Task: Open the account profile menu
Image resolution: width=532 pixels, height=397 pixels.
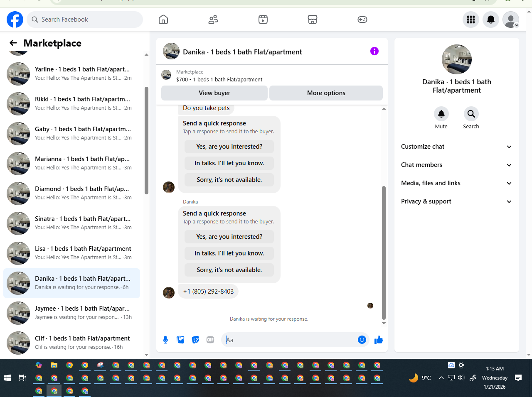Action: (511, 20)
